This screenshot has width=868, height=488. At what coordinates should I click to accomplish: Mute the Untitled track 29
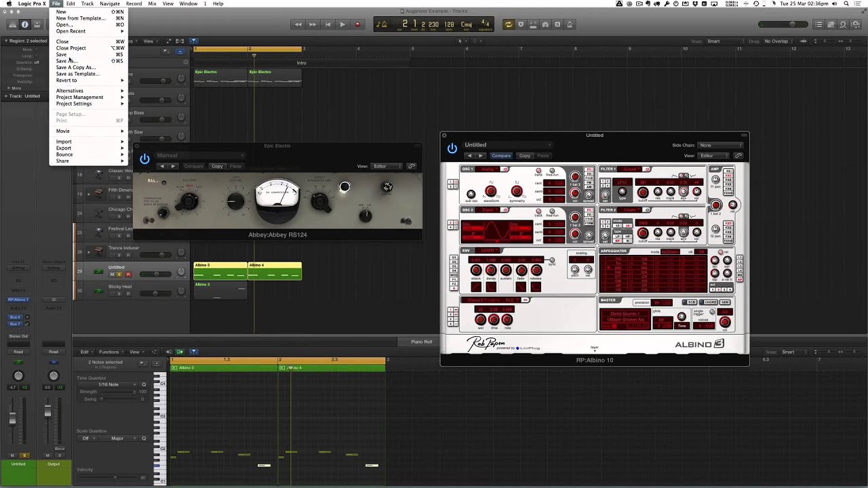(112, 274)
